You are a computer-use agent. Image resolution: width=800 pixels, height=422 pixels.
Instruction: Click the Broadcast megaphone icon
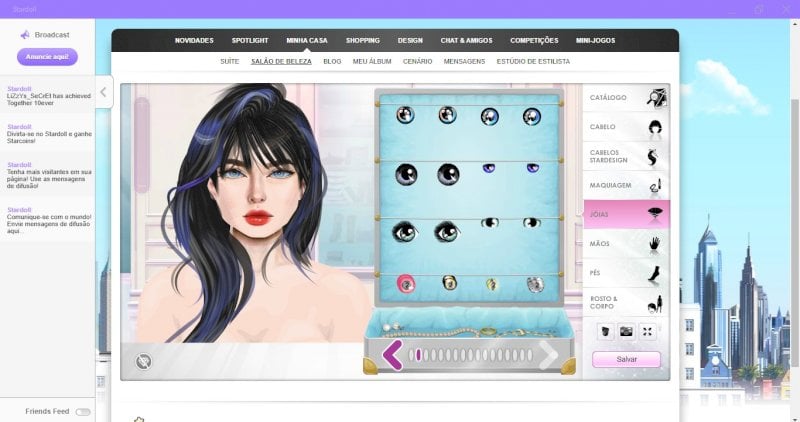[x=24, y=35]
